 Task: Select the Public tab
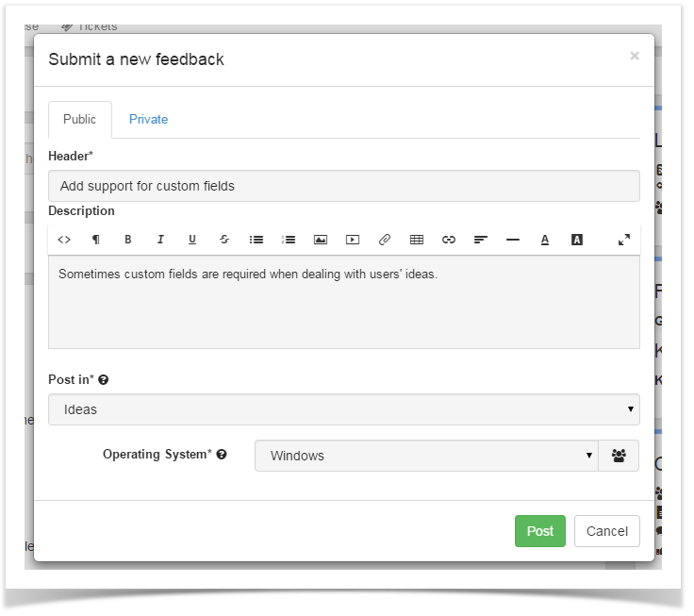(x=79, y=119)
